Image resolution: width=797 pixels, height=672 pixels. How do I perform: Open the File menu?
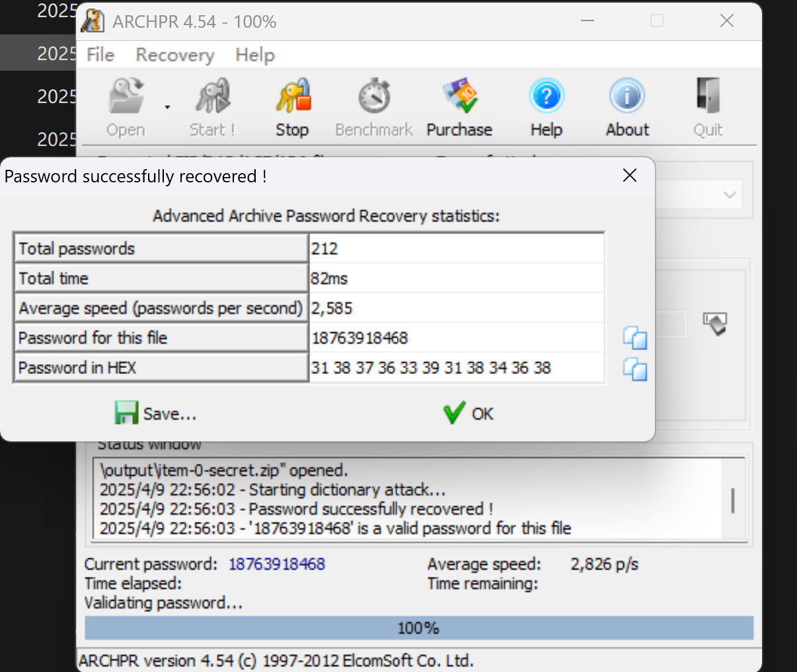[x=100, y=55]
